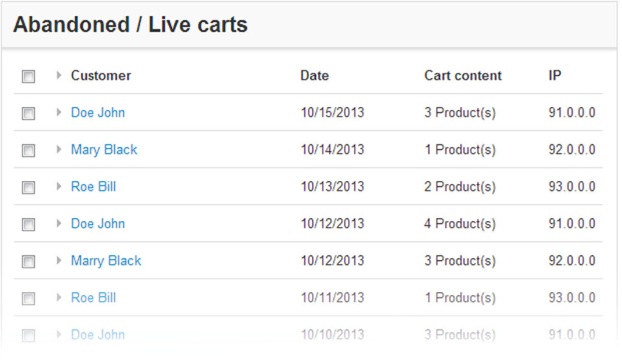Open the Mary Black customer link
The image size is (622, 364).
point(104,149)
